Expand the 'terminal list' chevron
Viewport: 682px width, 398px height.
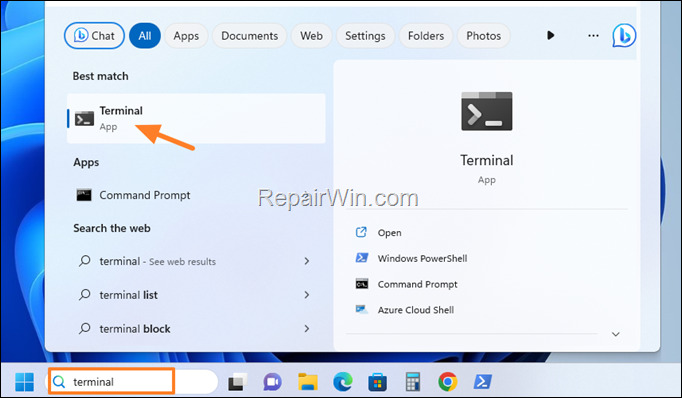[x=307, y=295]
